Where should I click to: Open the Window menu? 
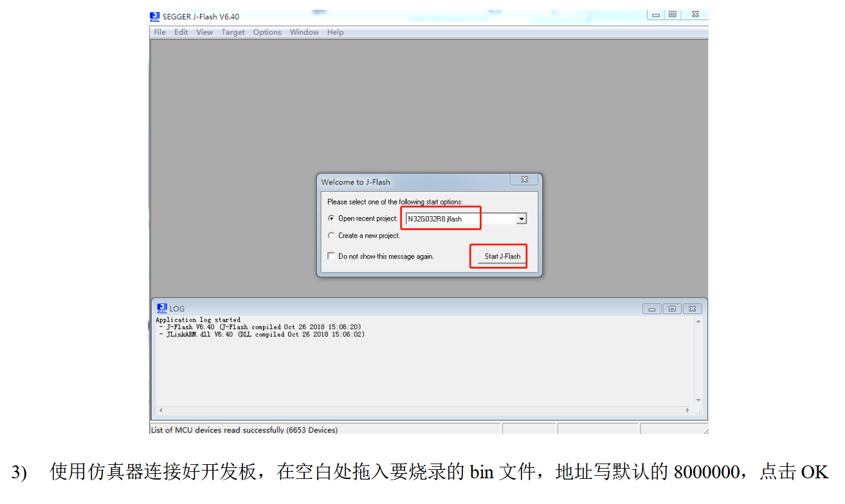pos(304,32)
